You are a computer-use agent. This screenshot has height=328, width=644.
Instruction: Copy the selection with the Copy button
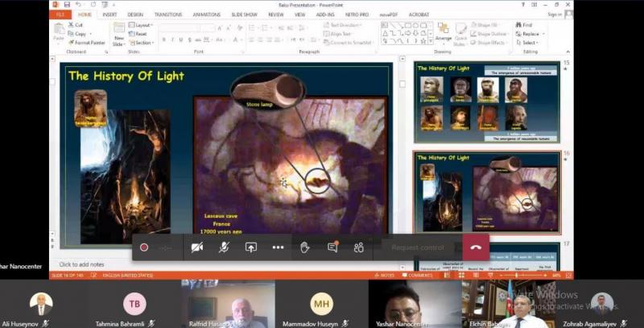[77, 34]
